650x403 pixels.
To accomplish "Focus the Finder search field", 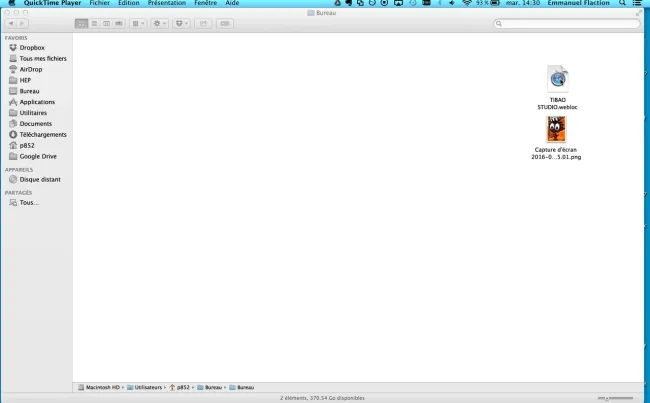I will (567, 24).
